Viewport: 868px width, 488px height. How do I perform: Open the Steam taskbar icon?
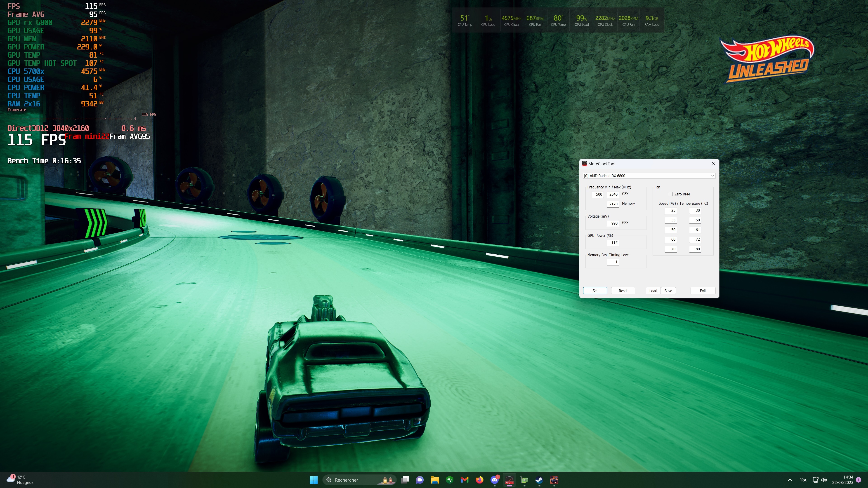[x=539, y=480]
